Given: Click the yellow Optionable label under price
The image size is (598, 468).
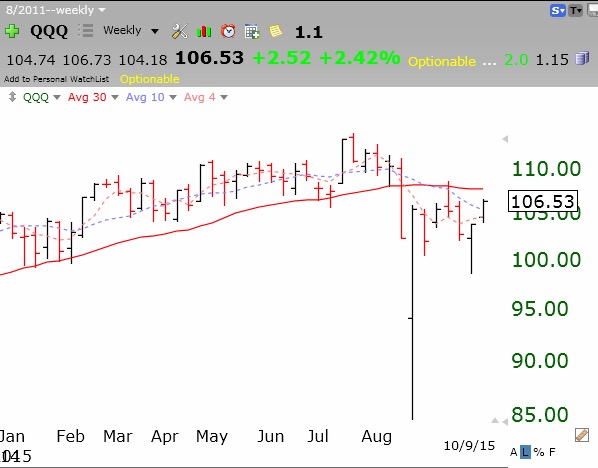Looking at the screenshot, I should tap(150, 79).
